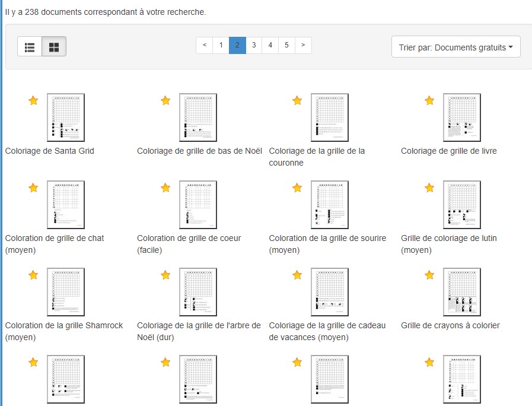Click star beside Coloration de la grille Shamrock
Viewport: 532px width, 406px height.
pyautogui.click(x=33, y=275)
